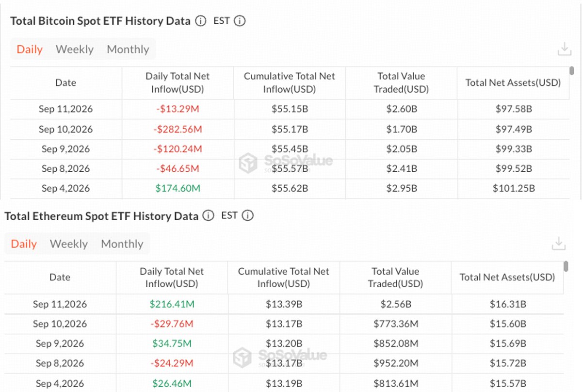Click Sep 9,2026 date in Bitcoin table

point(65,149)
